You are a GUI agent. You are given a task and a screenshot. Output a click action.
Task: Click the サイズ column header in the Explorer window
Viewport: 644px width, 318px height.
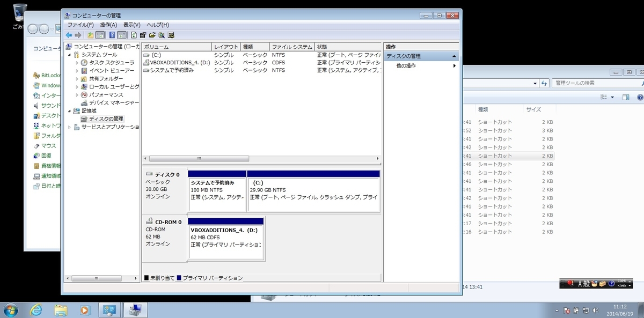[540, 109]
